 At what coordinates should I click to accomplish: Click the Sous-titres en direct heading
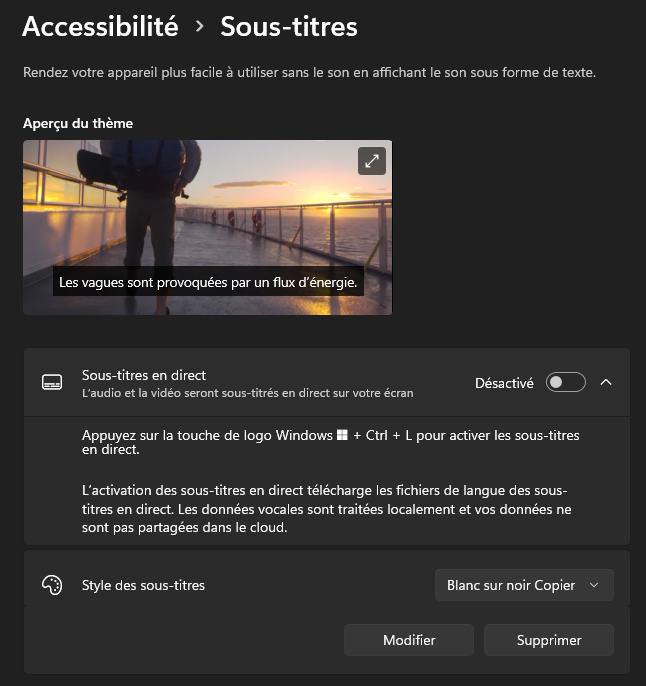[144, 375]
